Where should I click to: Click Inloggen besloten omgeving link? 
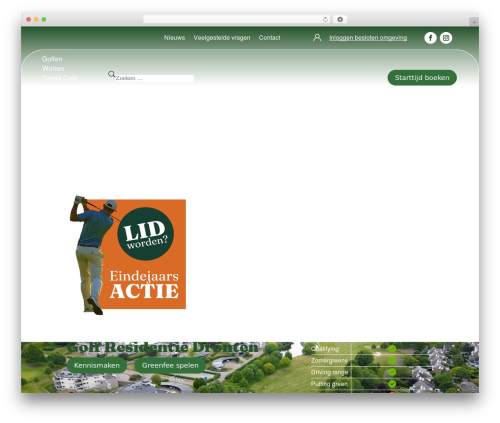pyautogui.click(x=368, y=38)
